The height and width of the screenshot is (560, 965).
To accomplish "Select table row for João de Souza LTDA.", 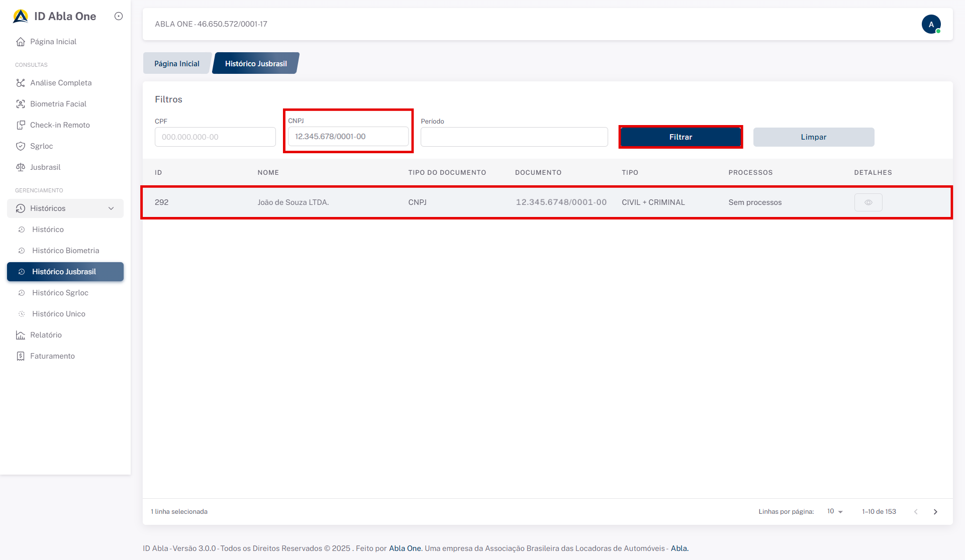I will (293, 202).
